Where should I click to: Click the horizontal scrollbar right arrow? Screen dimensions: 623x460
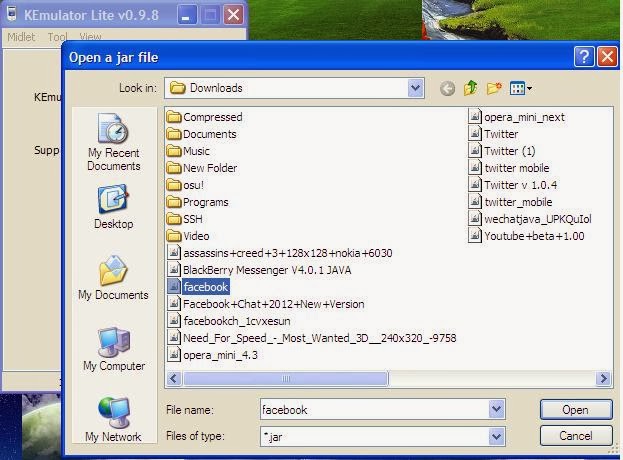(604, 379)
